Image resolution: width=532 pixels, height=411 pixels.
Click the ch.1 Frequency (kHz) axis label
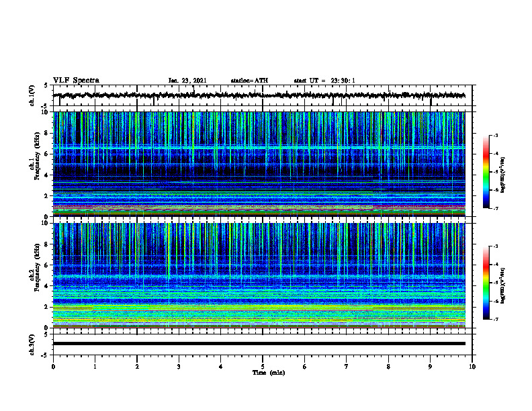click(35, 156)
